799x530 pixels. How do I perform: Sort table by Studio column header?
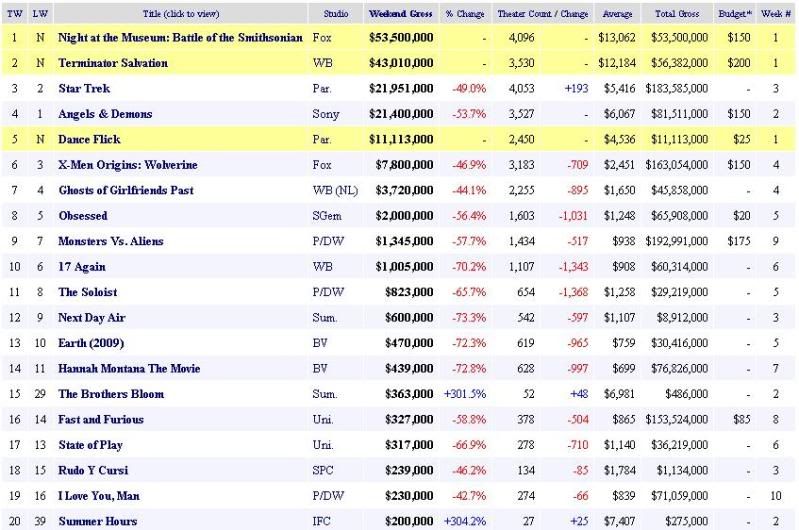(x=336, y=14)
